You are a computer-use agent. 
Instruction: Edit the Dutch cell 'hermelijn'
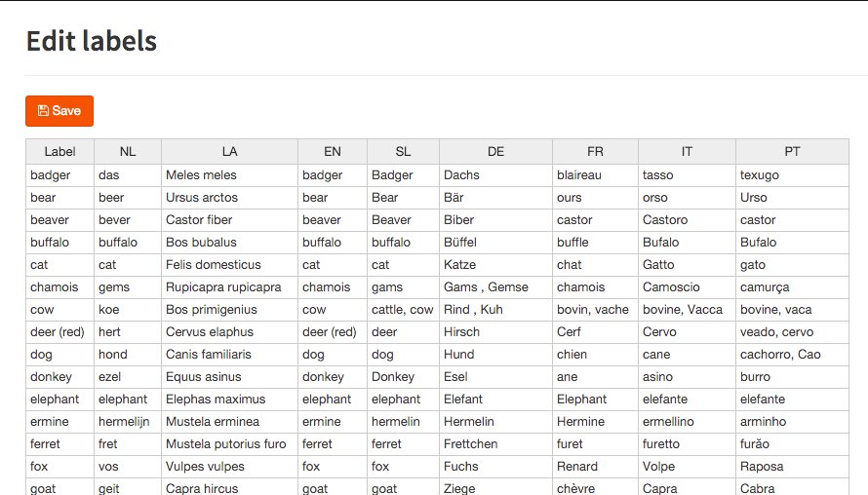(128, 422)
